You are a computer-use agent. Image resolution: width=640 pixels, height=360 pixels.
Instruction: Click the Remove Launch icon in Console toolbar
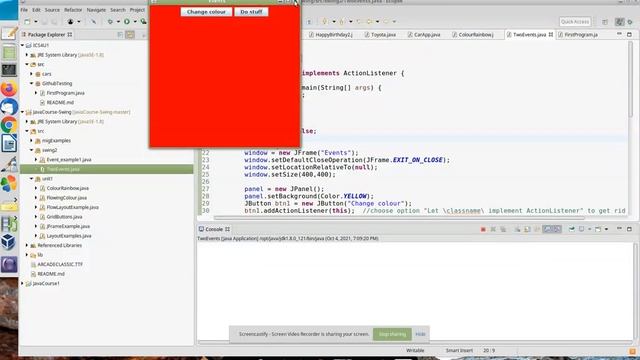pos(493,229)
